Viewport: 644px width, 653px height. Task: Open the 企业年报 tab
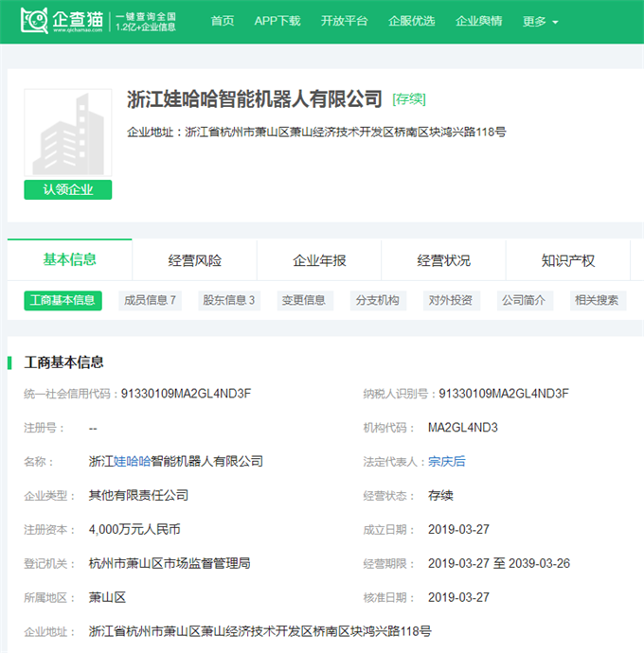(319, 260)
